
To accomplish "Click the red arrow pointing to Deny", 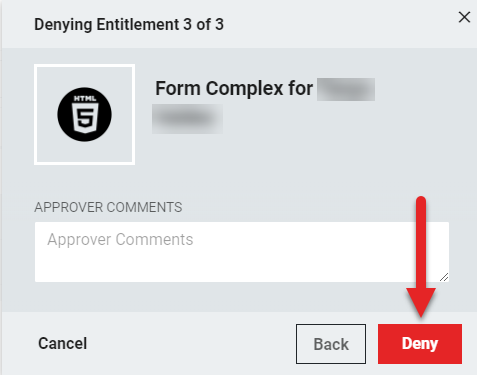I will click(421, 257).
